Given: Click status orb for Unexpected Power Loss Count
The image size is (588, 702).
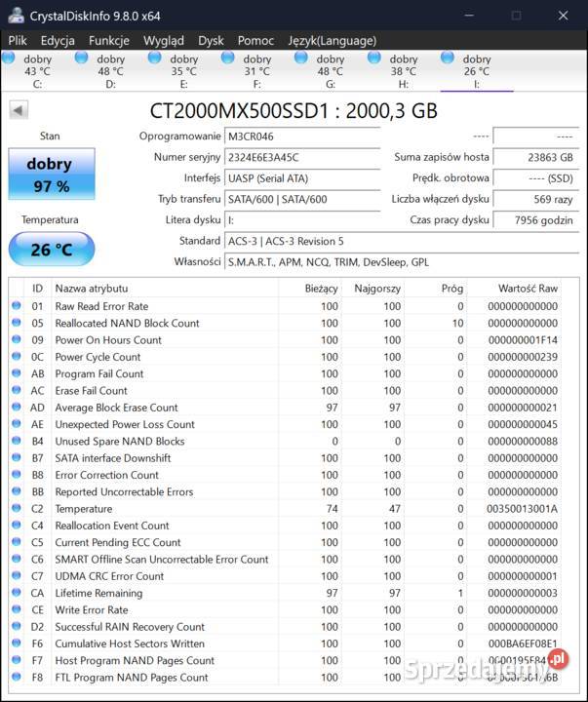Looking at the screenshot, I should (17, 423).
